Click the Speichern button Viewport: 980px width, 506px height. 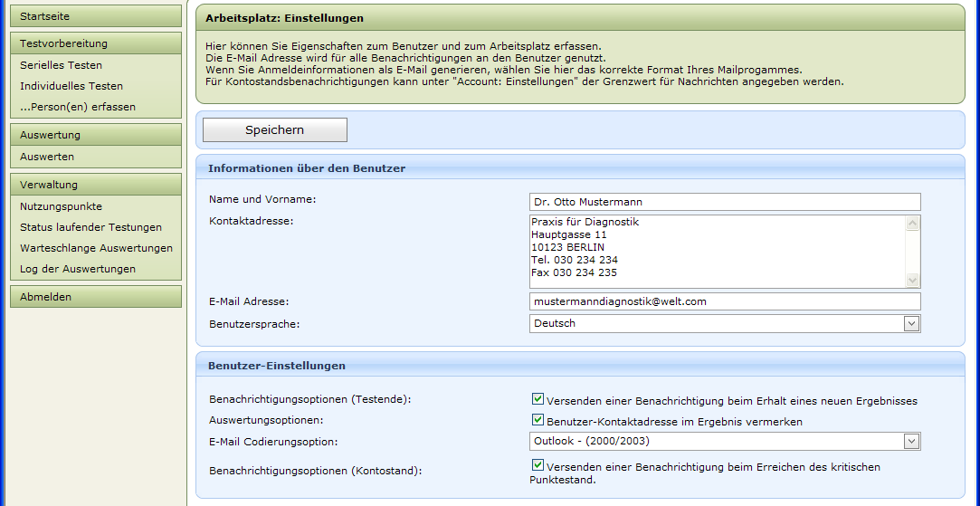[274, 130]
